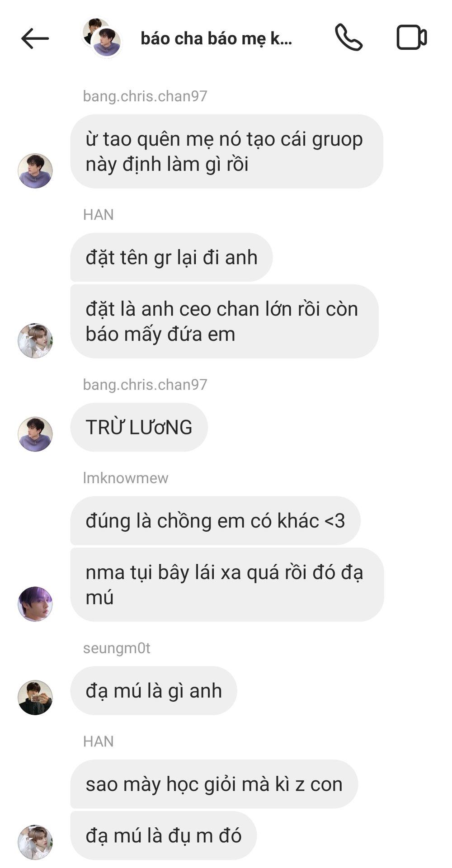This screenshot has width=452, height=868.
Task: Select the 'TRỪ LƯơNG' message bubble
Action: [x=139, y=427]
